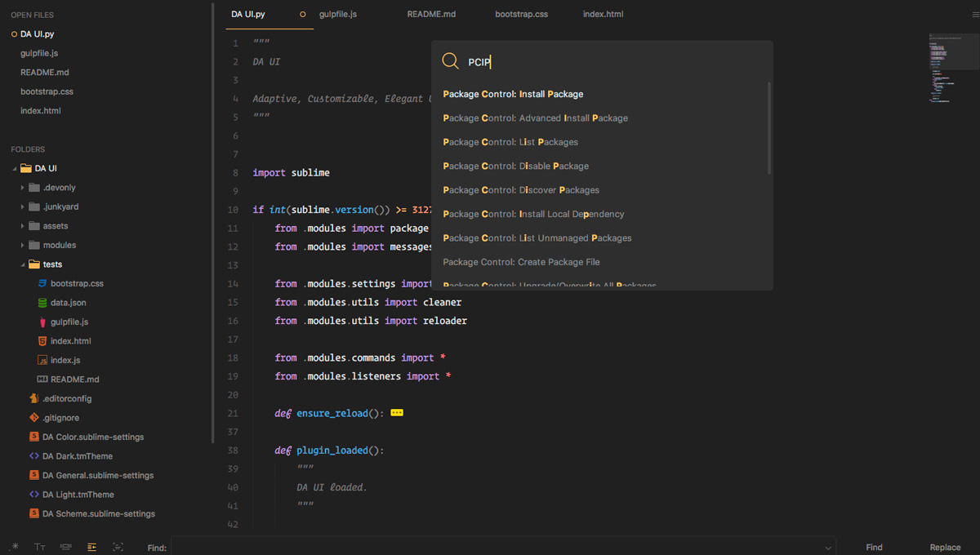Click unsaved dot on DA UI.py tab
Image resolution: width=980 pixels, height=555 pixels.
click(x=303, y=15)
